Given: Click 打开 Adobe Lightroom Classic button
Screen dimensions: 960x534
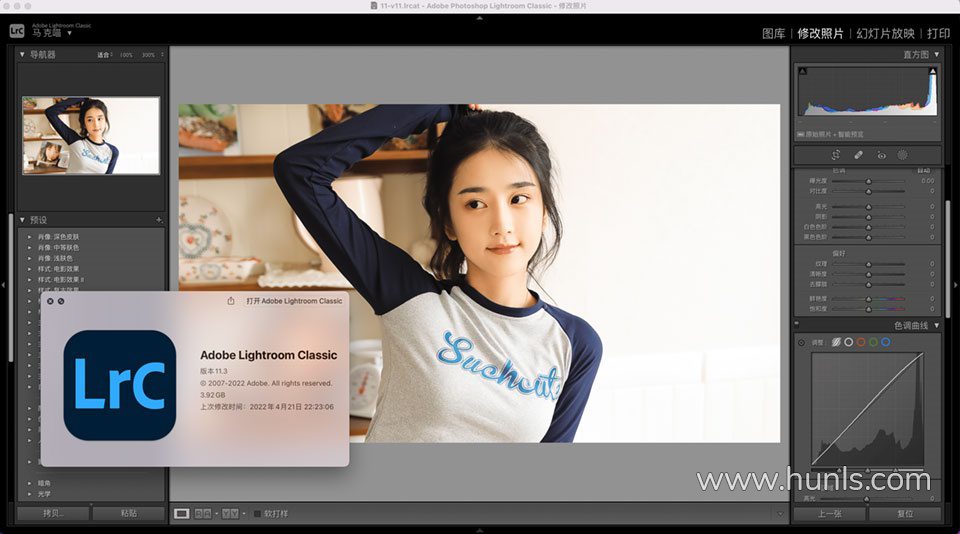Looking at the screenshot, I should [x=294, y=301].
